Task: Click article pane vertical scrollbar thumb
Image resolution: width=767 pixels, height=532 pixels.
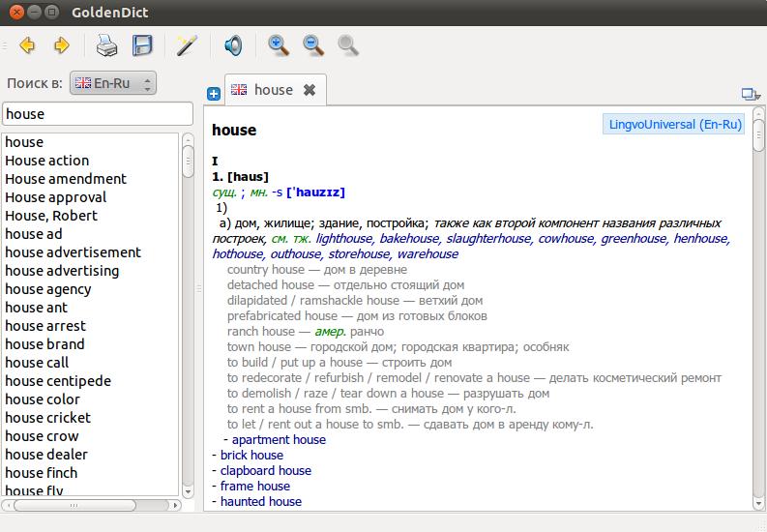Action: 758,134
